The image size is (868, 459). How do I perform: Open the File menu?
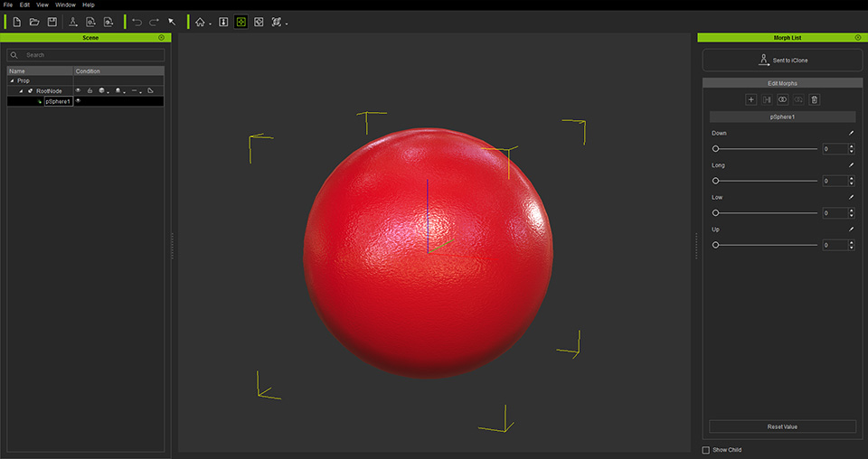tap(8, 5)
